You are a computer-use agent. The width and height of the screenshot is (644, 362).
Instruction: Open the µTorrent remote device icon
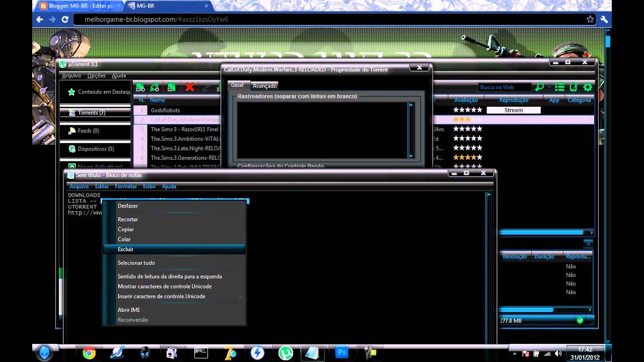[x=573, y=87]
